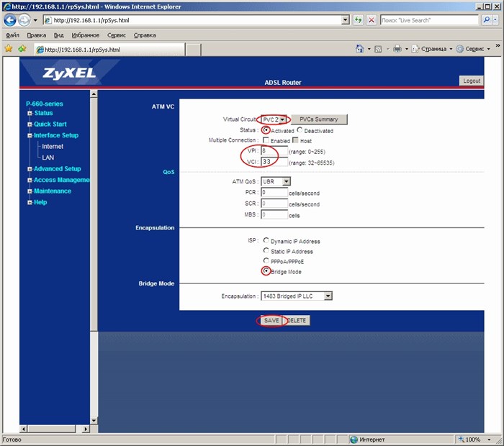Click the SAVE button

point(271,320)
